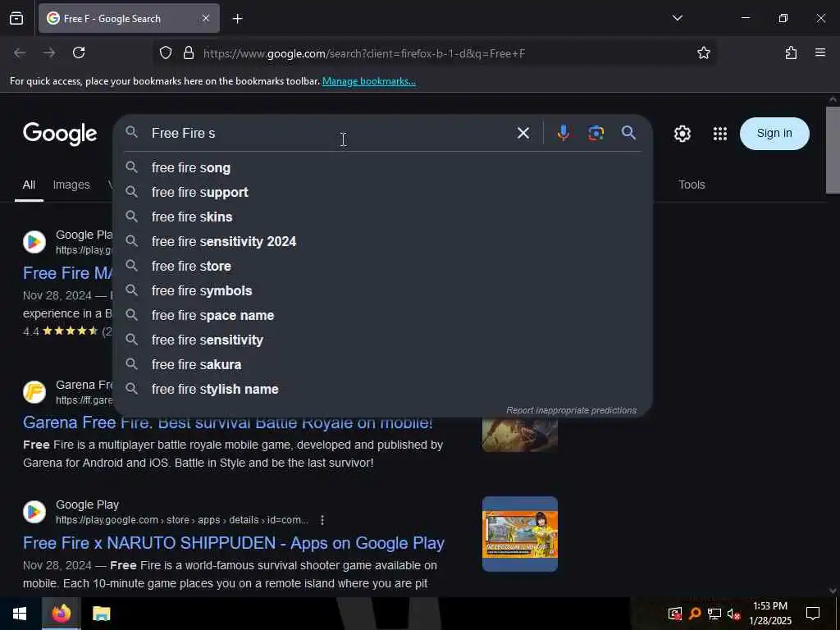This screenshot has width=840, height=630.
Task: Click the Garena result thumbnail image
Action: click(519, 435)
